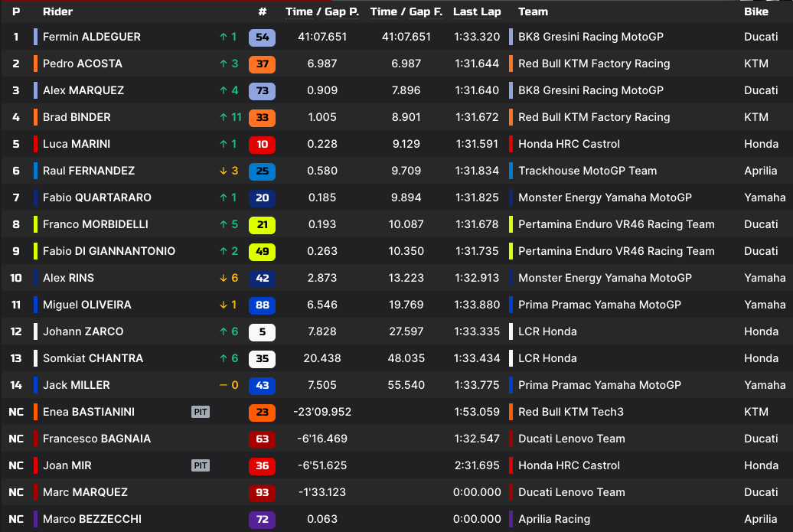Click Marco Bezzecchi's purple 72 badge
The width and height of the screenshot is (793, 532).
[x=262, y=519]
